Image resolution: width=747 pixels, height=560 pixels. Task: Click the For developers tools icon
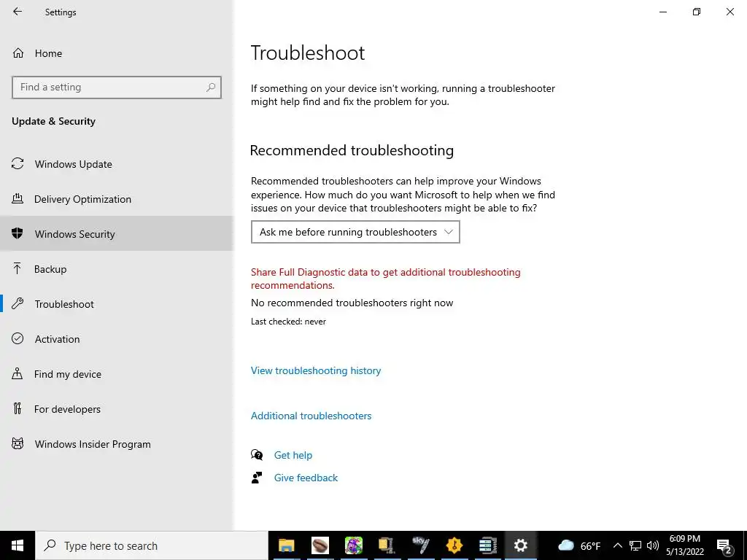(18, 408)
